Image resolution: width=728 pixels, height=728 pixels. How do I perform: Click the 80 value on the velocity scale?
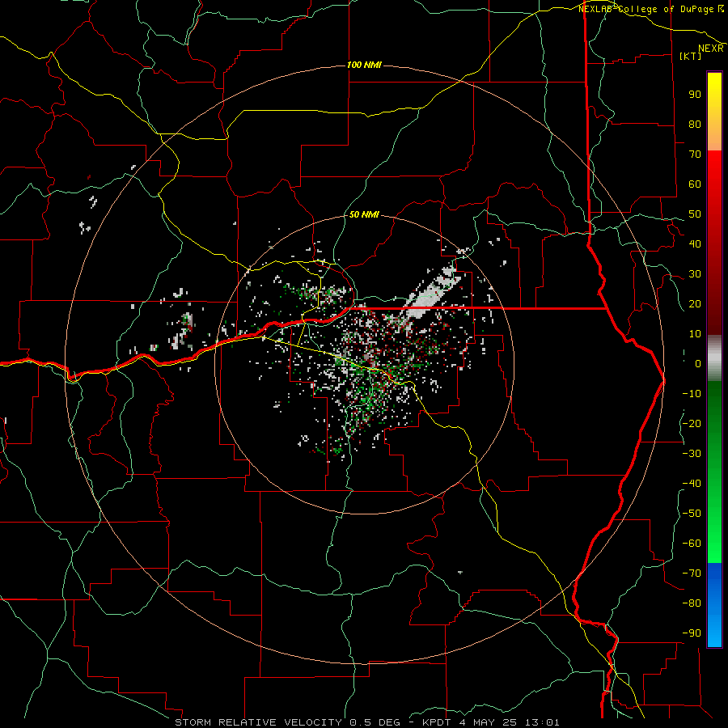pos(695,125)
